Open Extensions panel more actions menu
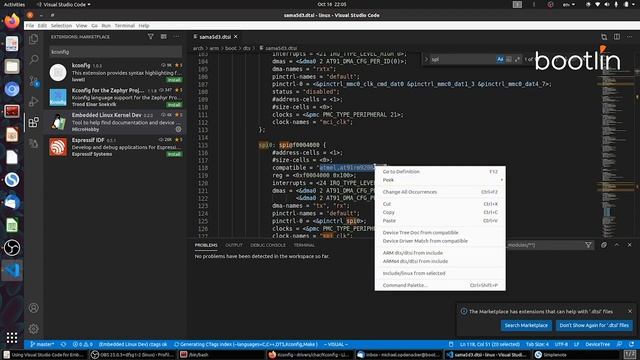Screen dimensions: 640x360 click(176, 37)
